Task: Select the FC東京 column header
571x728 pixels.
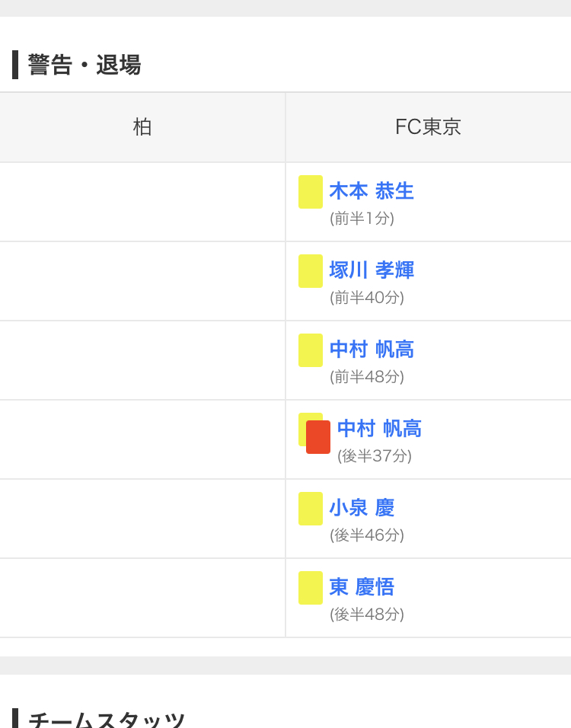Action: 428,127
